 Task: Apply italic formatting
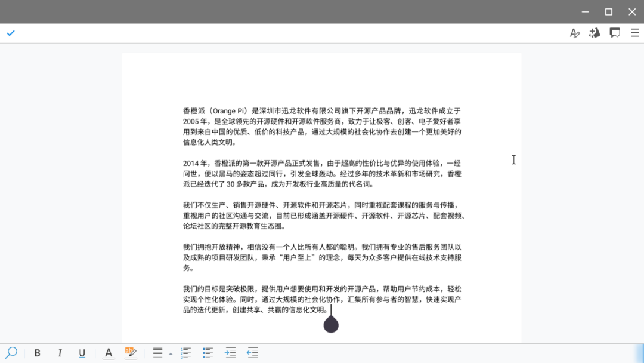tap(60, 352)
